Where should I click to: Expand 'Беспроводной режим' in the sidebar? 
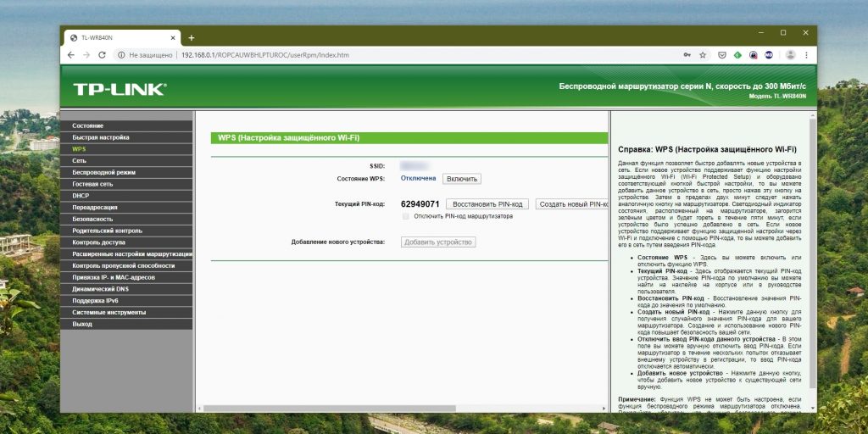(103, 172)
